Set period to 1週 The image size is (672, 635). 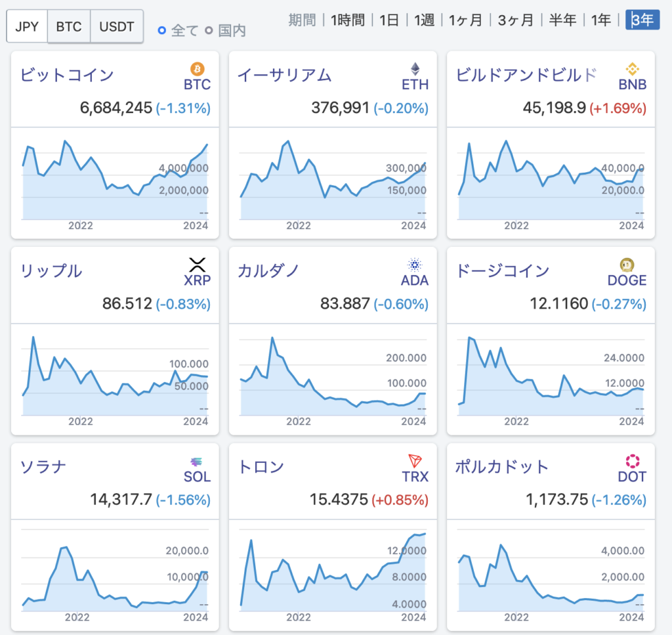(x=424, y=20)
